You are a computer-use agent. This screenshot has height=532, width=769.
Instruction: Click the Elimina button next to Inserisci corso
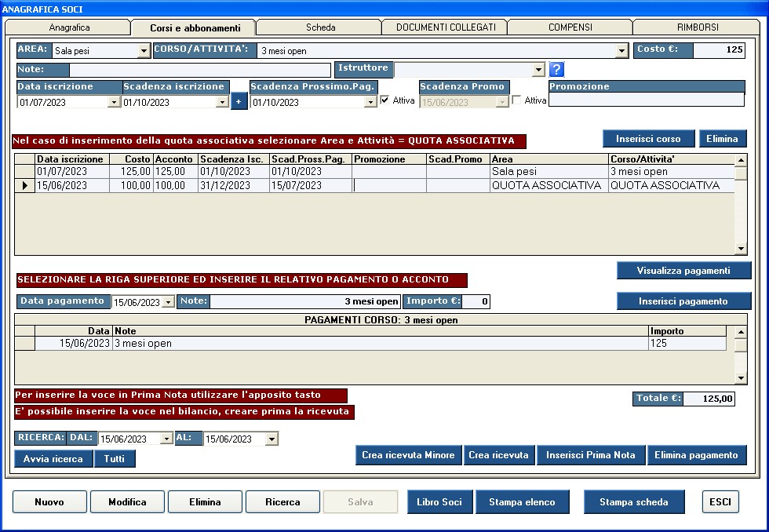[722, 139]
